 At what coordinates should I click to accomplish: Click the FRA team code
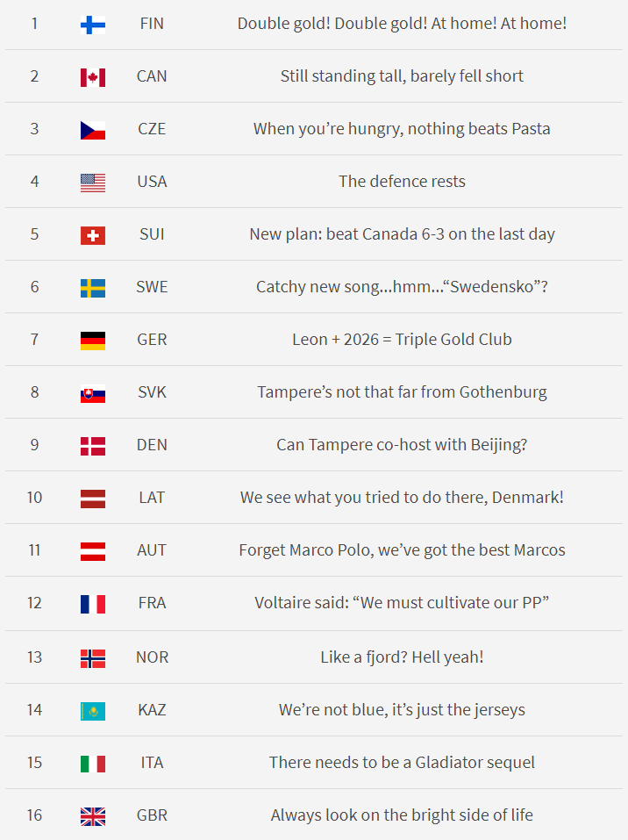point(152,603)
